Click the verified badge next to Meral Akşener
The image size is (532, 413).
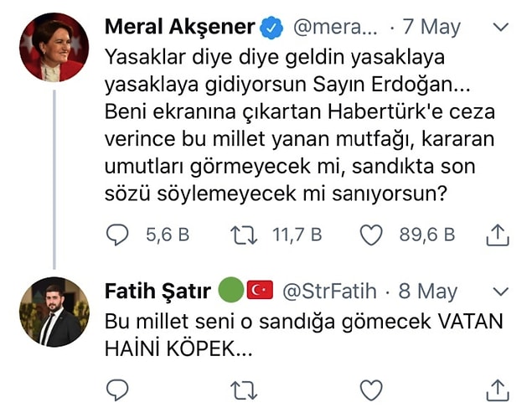pos(271,28)
